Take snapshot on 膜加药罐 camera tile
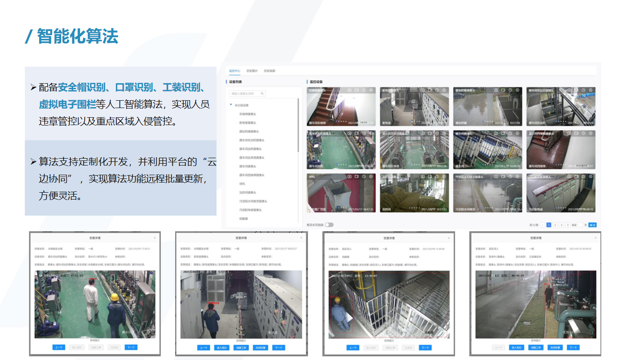Image resolution: width=644 pixels, height=360 pixels. pyautogui.click(x=496, y=90)
